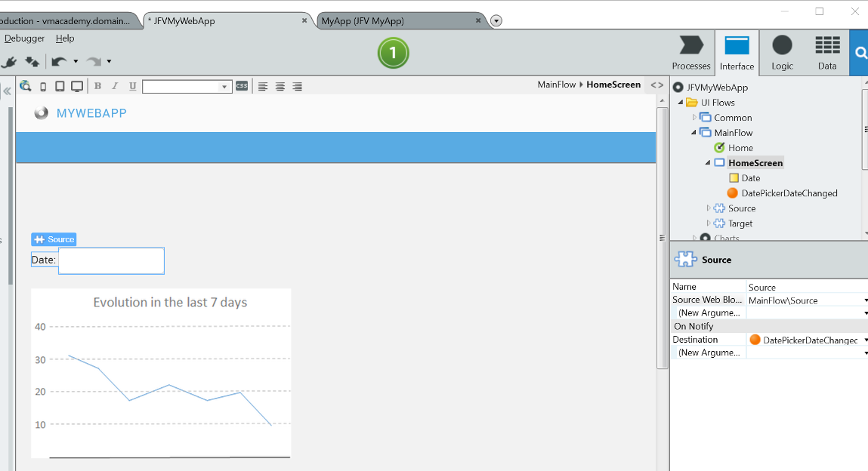868x471 pixels.
Task: Switch preview to phone view
Action: click(x=43, y=86)
